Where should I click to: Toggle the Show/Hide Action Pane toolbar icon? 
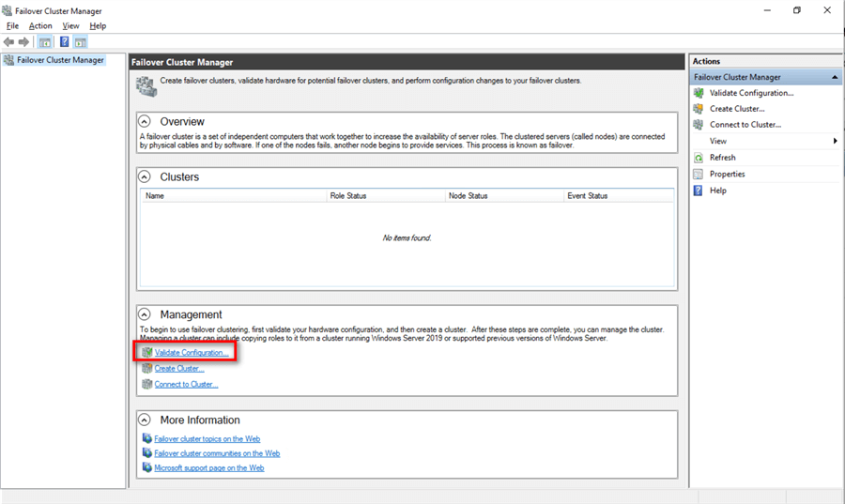81,42
